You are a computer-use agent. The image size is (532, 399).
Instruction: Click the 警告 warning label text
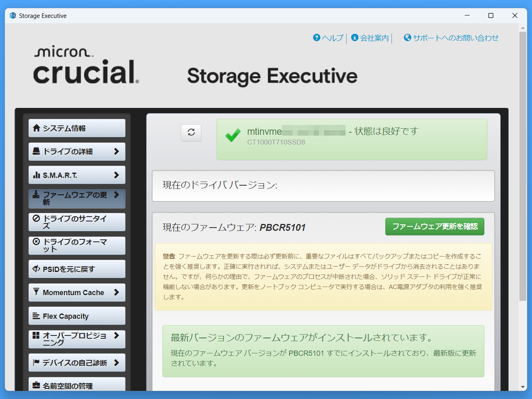click(169, 256)
